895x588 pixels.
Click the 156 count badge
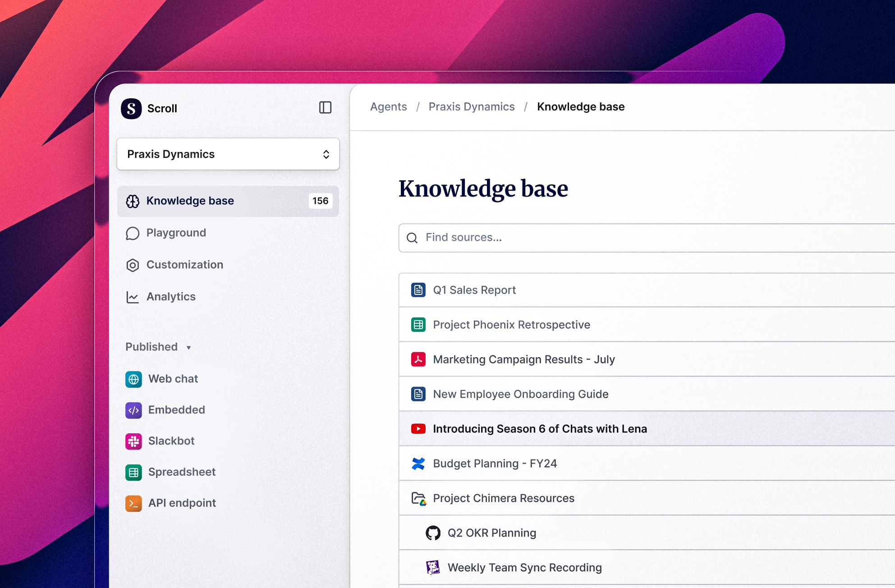321,201
